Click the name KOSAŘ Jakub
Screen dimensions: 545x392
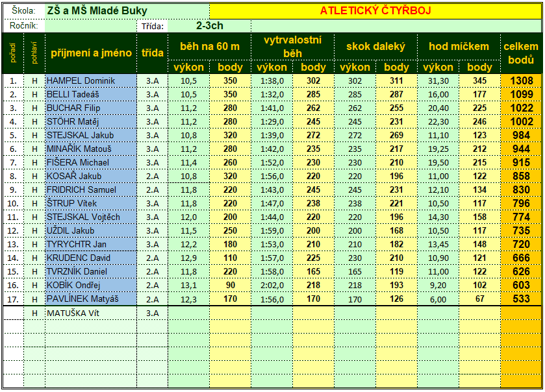tap(74, 176)
